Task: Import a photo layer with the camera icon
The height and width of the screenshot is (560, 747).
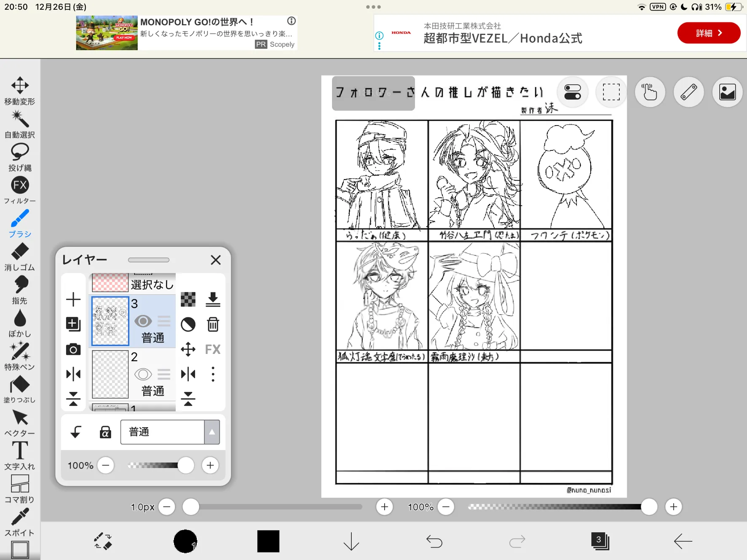Action: [73, 349]
